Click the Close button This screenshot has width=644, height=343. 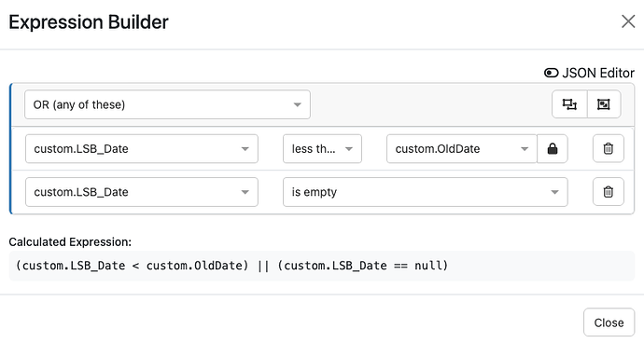pyautogui.click(x=609, y=322)
